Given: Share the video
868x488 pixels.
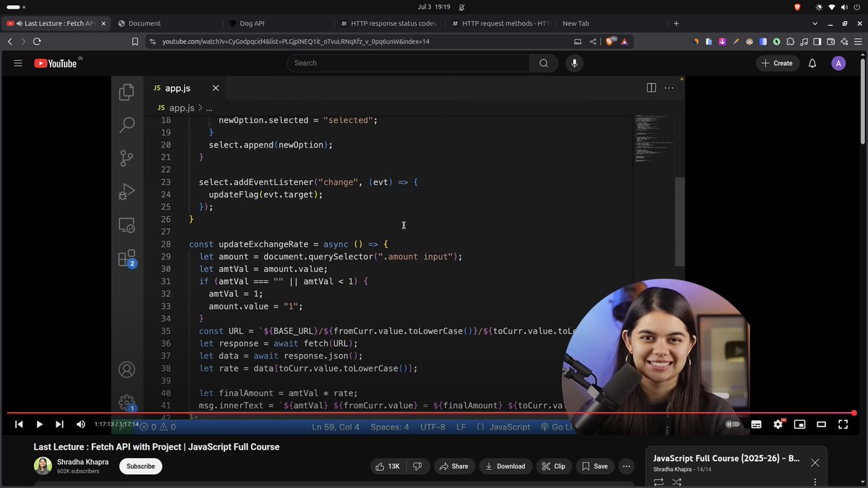Looking at the screenshot, I should click(x=454, y=466).
